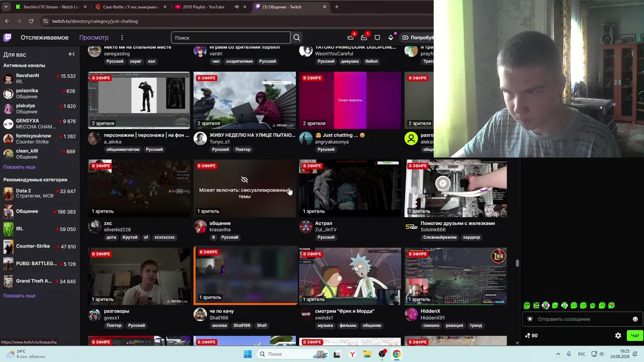Open File Explorer from the taskbar
This screenshot has width=644, height=362.
[367, 354]
